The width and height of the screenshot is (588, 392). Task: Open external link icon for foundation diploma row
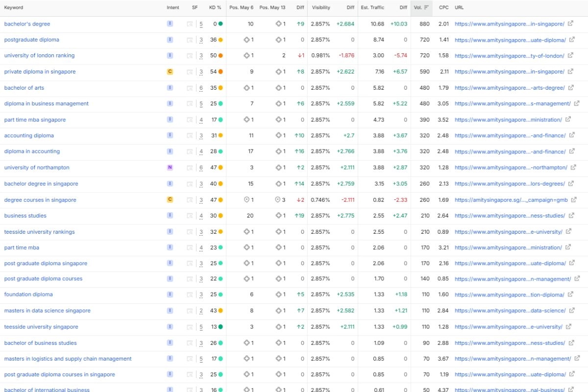click(x=570, y=294)
